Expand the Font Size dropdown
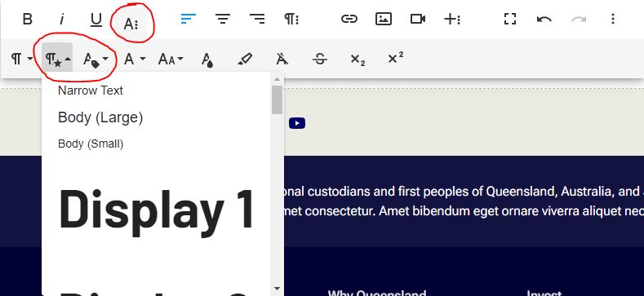The height and width of the screenshot is (296, 644). (171, 60)
